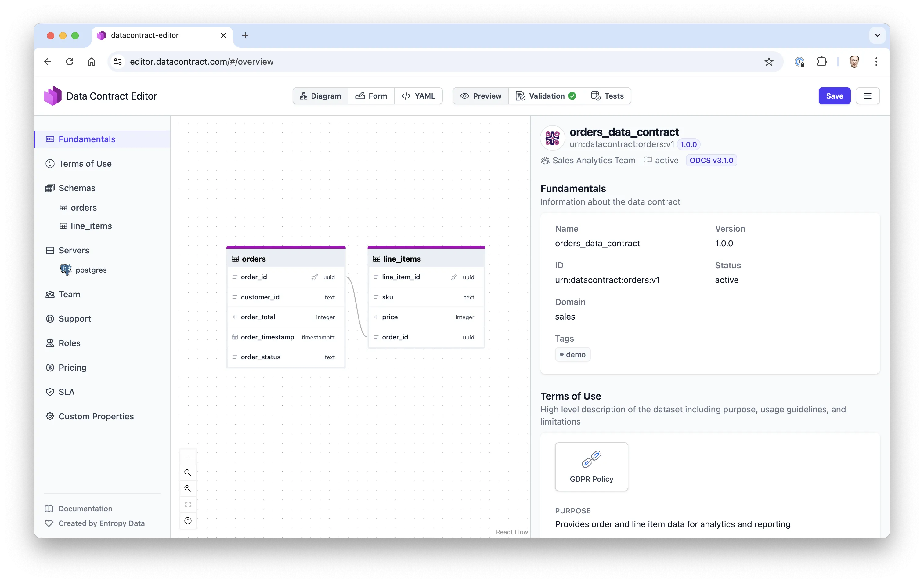Open the hamburger menu beside Save

click(x=868, y=96)
